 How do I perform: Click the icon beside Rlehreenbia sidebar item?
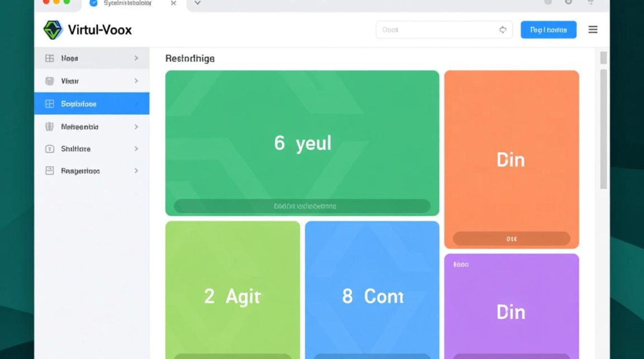[49, 127]
